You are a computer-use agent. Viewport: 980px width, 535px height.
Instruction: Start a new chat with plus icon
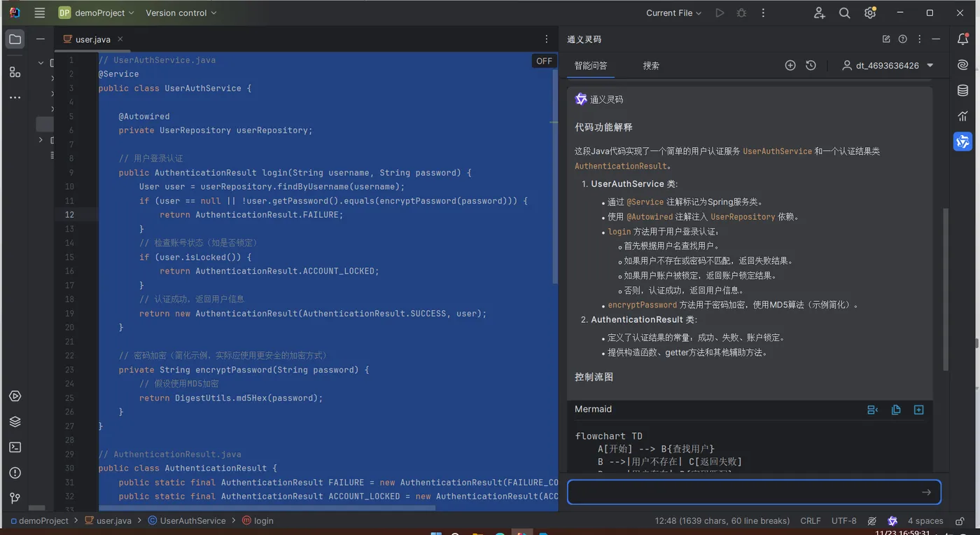pyautogui.click(x=790, y=65)
